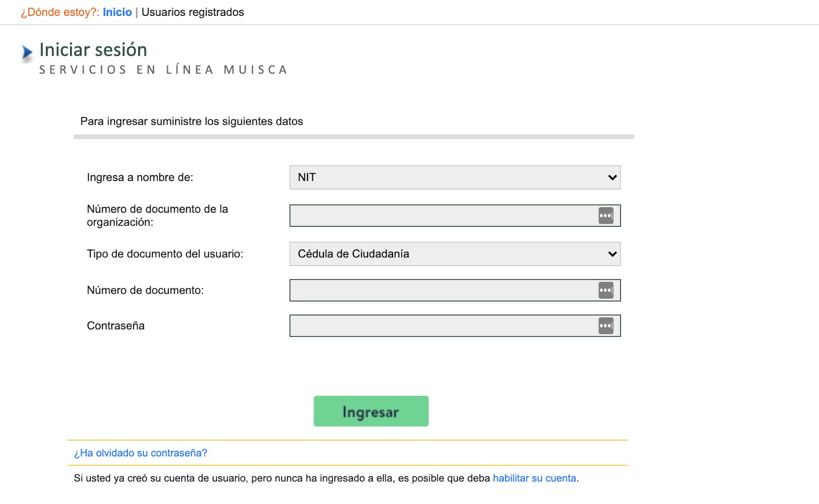Screen dimensions: 819x504
Task: Click the 'Contraseña' field label
Action: click(116, 325)
